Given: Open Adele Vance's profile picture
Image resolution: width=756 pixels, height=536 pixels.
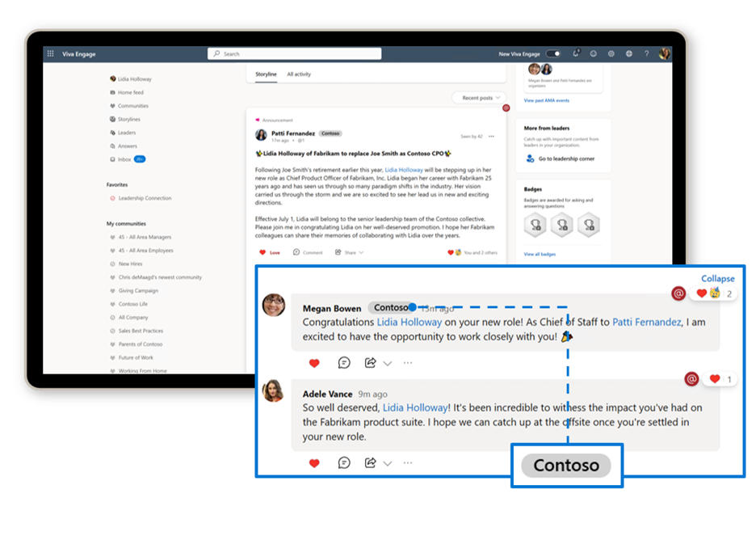Looking at the screenshot, I should [x=273, y=390].
